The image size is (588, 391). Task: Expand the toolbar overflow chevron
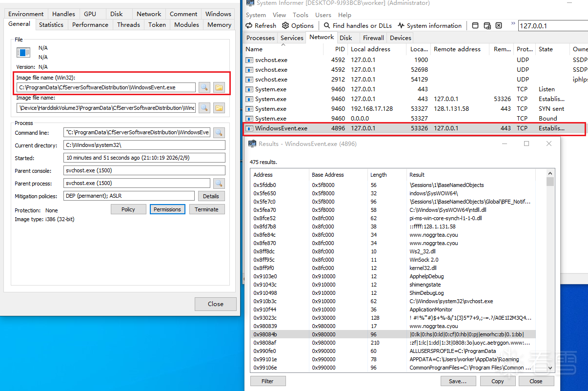click(513, 23)
